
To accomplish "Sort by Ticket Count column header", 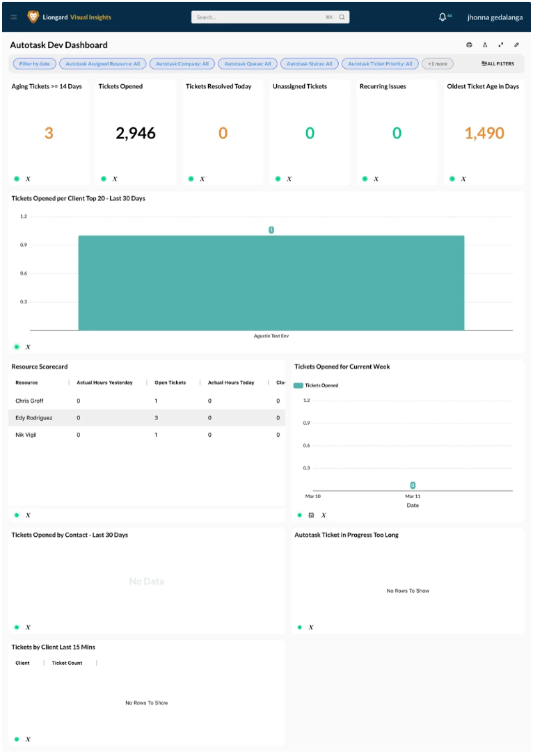I will coord(67,663).
